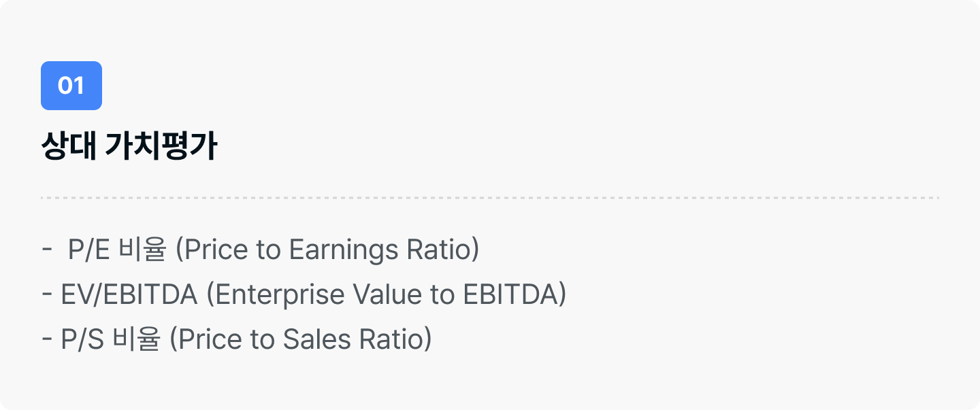
Task: Click the leading EV/EBITDA abbreviation
Action: click(129, 294)
